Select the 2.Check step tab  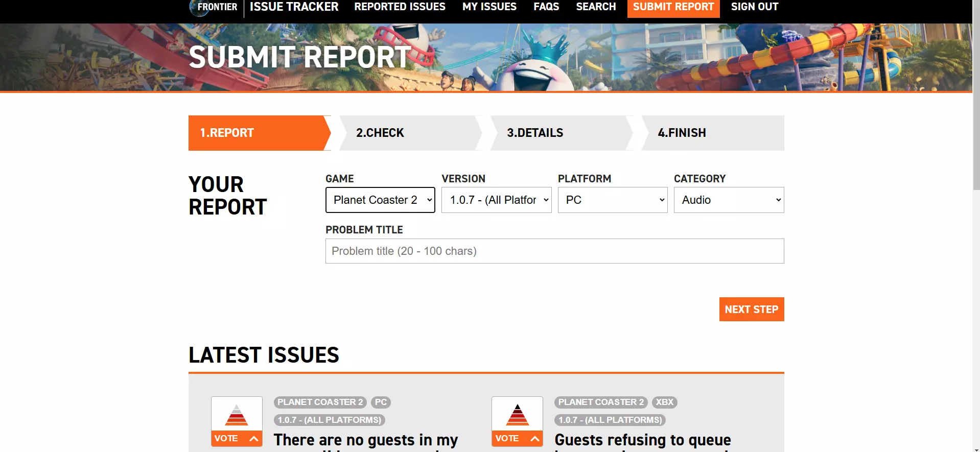[410, 133]
